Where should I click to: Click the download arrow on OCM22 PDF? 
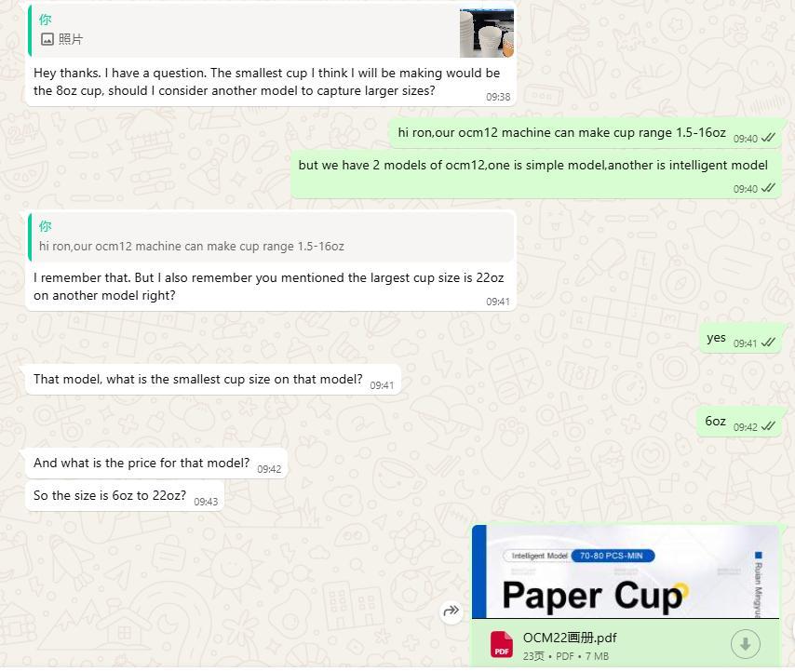click(x=746, y=644)
